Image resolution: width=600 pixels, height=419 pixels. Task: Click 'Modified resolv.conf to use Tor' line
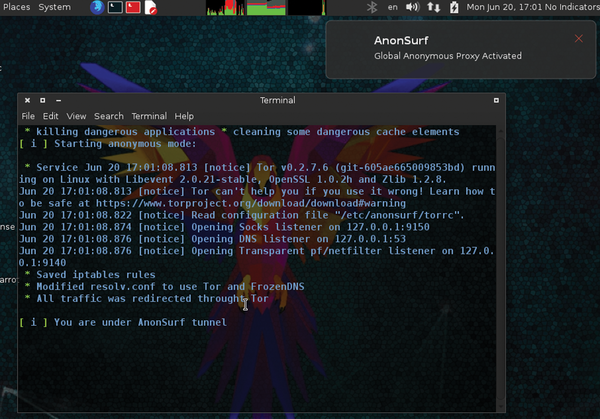(x=165, y=286)
